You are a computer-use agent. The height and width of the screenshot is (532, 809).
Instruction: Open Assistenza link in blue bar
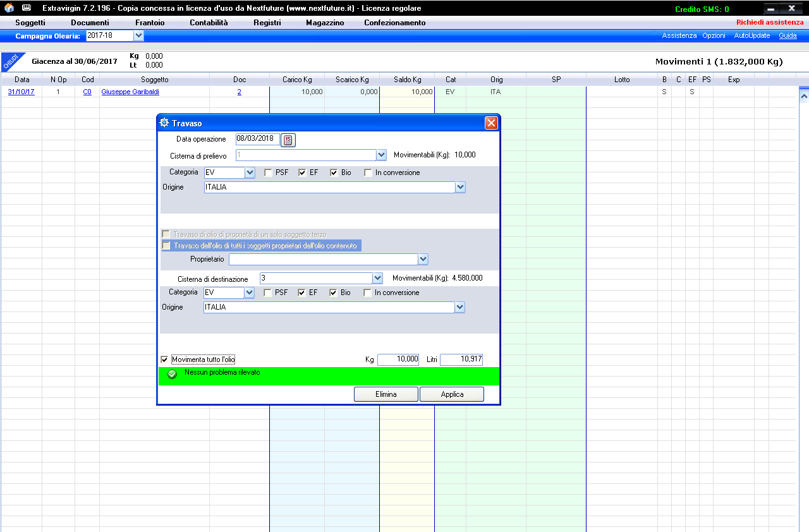click(679, 36)
